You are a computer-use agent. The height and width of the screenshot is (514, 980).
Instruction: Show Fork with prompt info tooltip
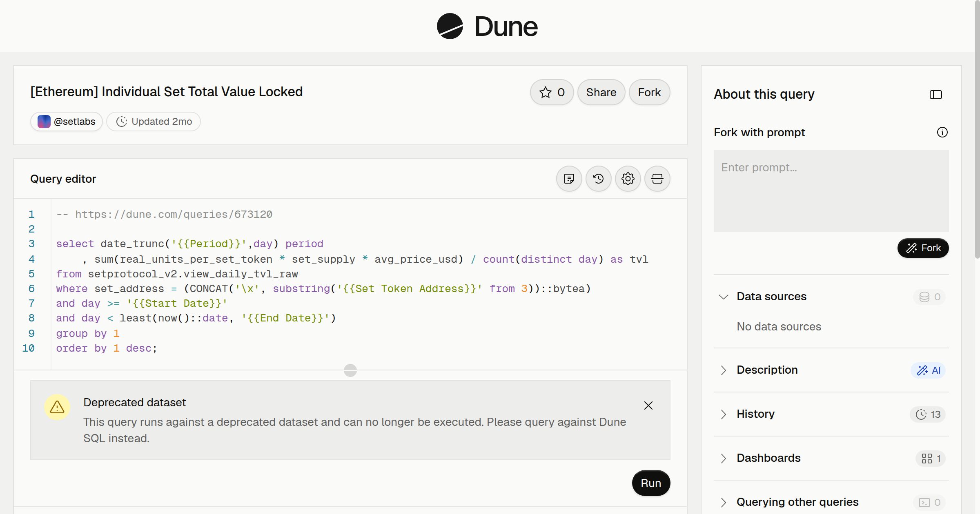coord(942,132)
